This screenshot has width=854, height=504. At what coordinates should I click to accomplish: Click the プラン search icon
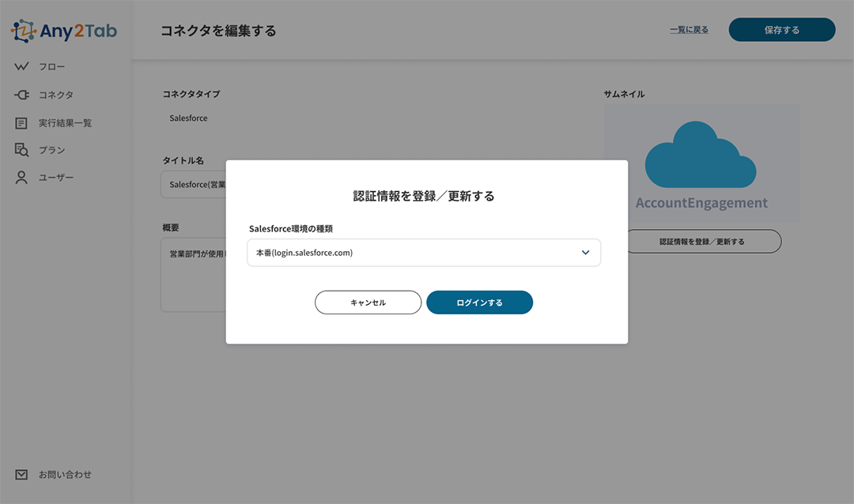[22, 150]
